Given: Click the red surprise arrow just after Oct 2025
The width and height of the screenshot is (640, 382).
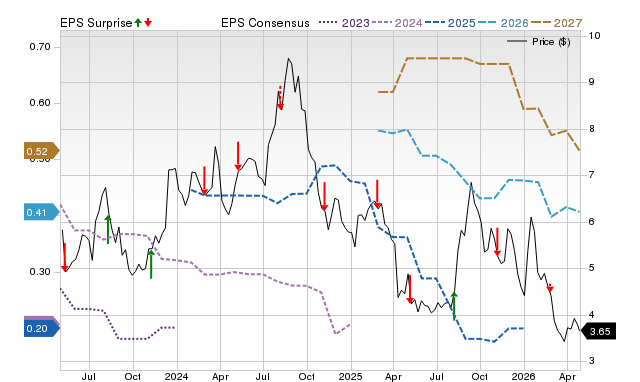Looking at the screenshot, I should [497, 242].
